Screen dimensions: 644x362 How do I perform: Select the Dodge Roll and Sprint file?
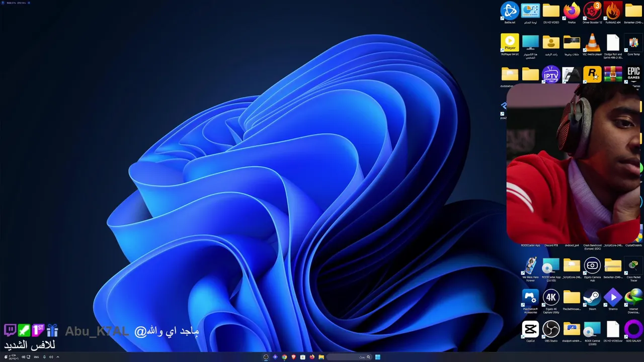pos(613,46)
